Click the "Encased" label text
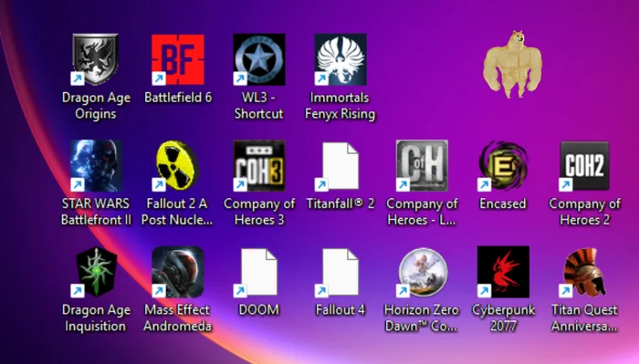Screen dimensions: 639x364 pos(503,203)
